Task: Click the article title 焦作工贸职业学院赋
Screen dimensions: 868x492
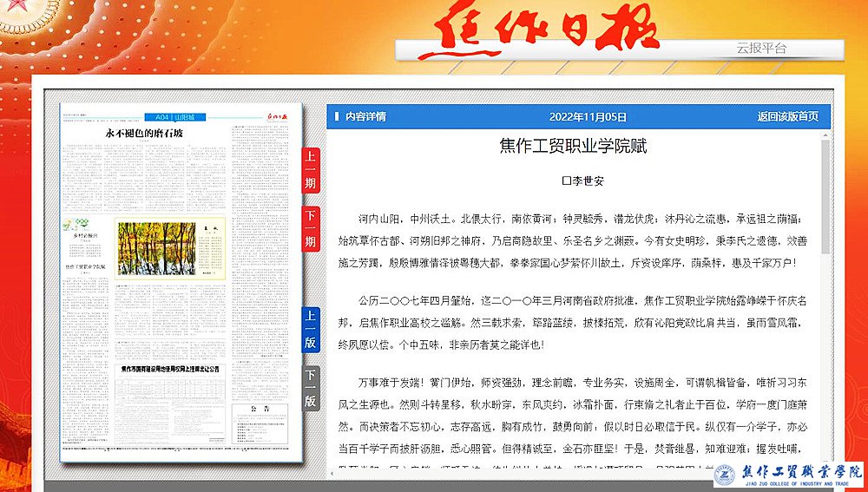Action: point(573,146)
